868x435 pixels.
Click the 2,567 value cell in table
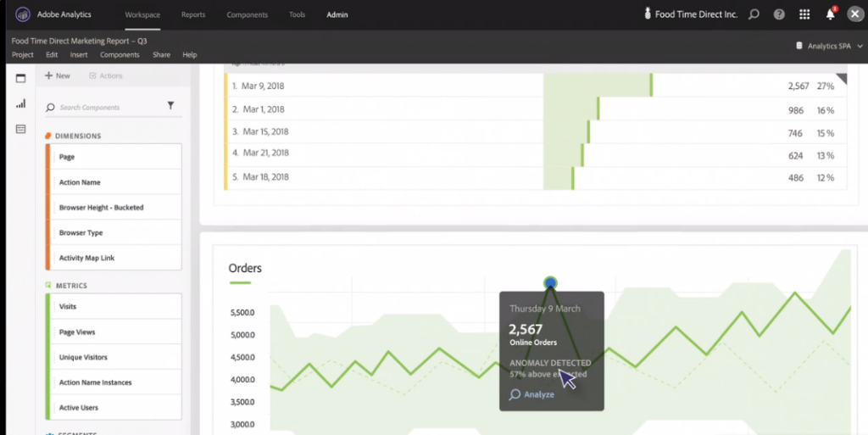coord(798,86)
